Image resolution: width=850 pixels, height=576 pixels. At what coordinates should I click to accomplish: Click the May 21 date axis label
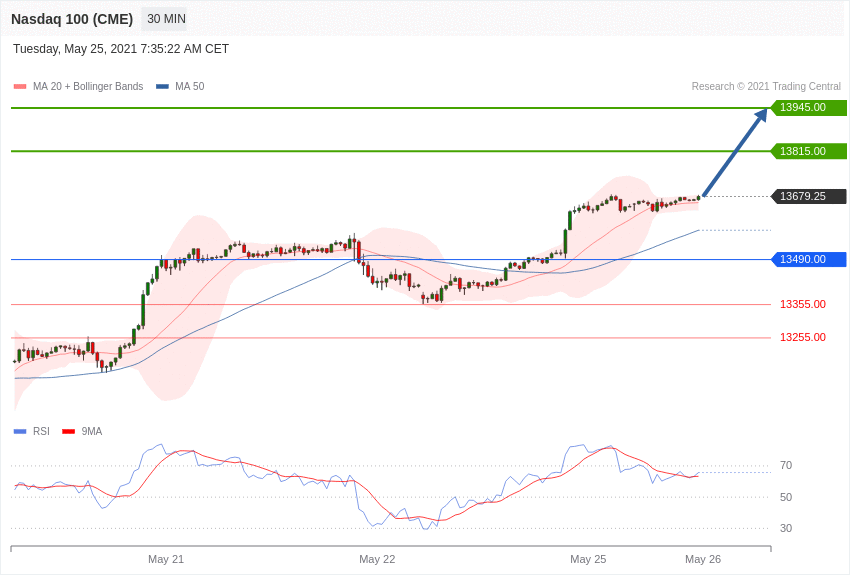pyautogui.click(x=166, y=559)
